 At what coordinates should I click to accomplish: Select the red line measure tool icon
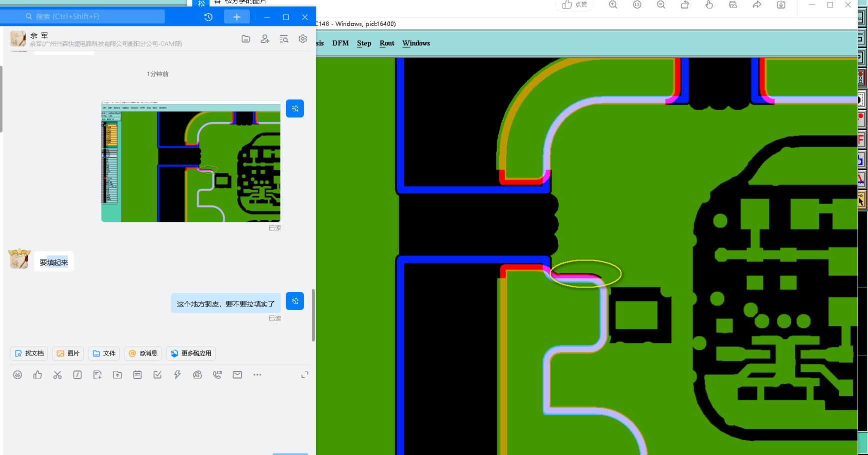tap(861, 179)
